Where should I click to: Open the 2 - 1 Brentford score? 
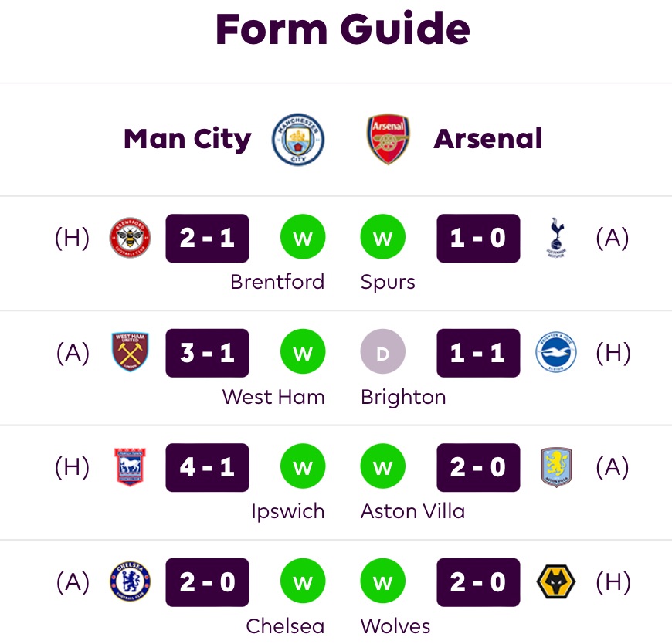point(207,239)
